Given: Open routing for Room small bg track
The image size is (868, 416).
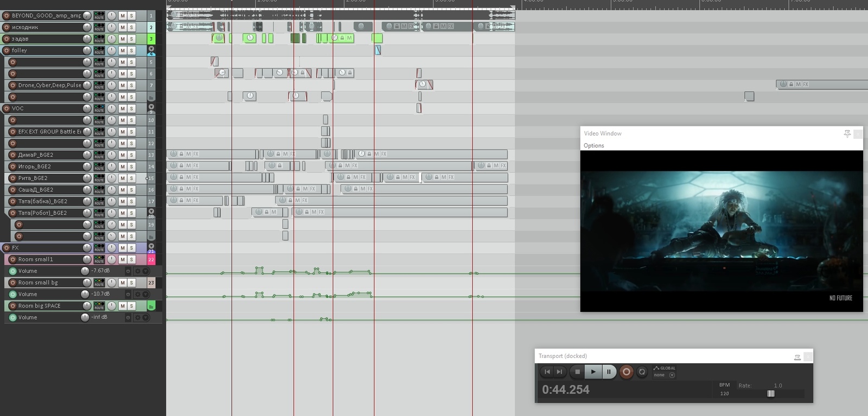Looking at the screenshot, I should 99,283.
